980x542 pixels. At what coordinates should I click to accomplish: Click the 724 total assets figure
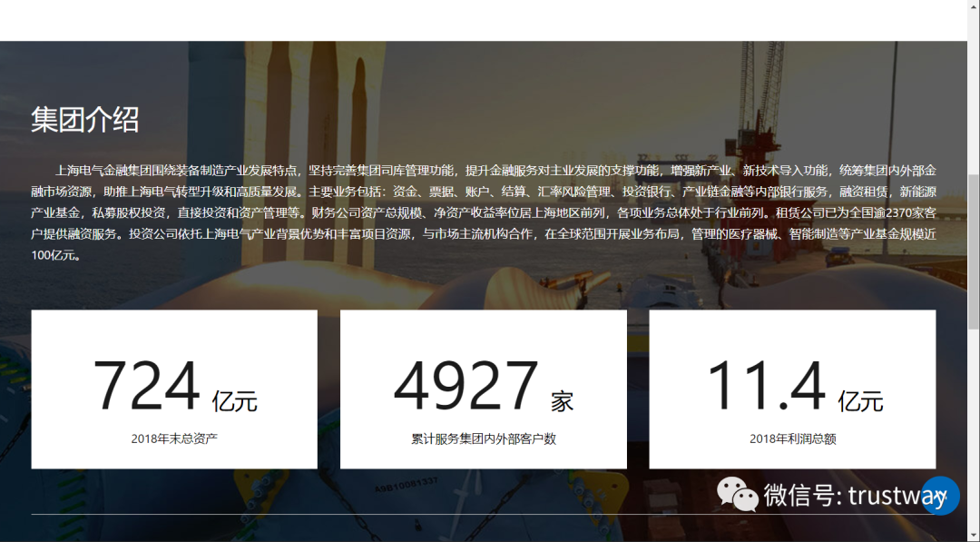tap(146, 386)
